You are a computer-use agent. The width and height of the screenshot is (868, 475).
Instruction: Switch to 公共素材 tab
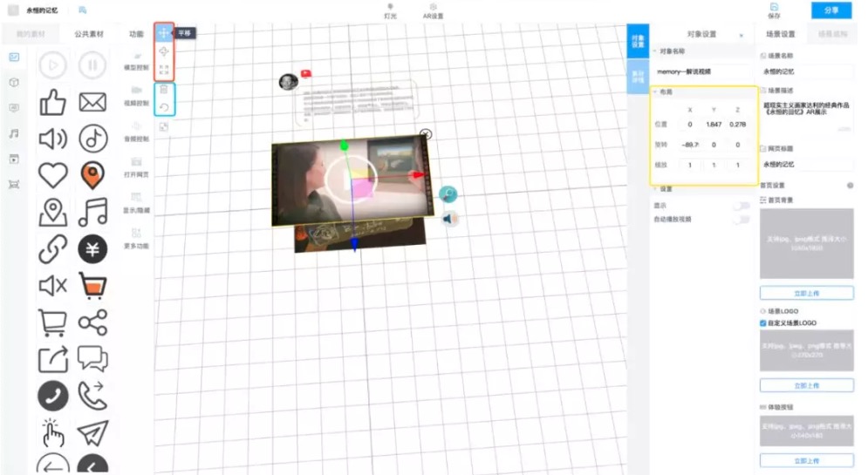[x=89, y=34]
